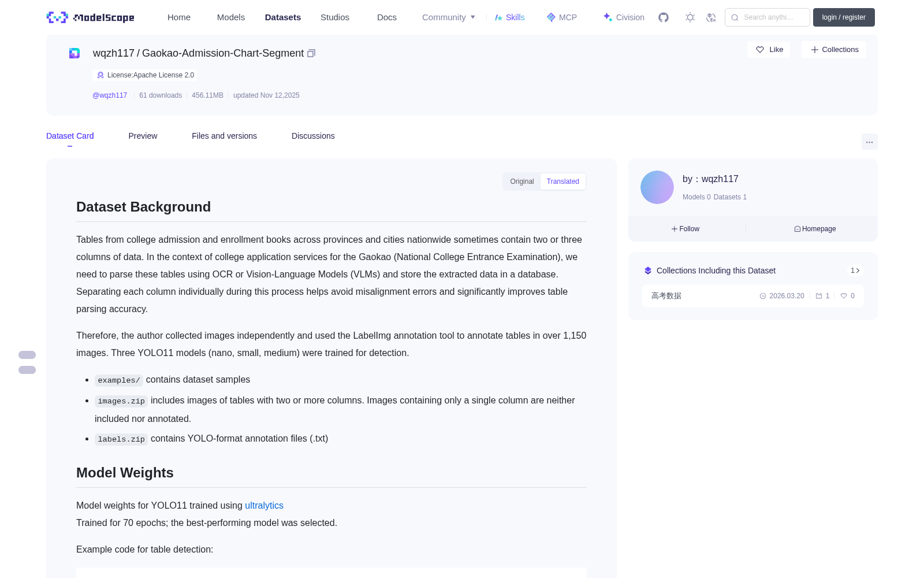Switch site language with globe icon
This screenshot has height=578, width=924.
pos(711,17)
